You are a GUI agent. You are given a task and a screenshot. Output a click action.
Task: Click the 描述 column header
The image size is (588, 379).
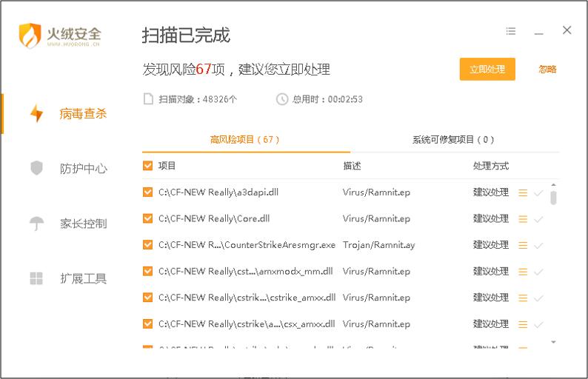[x=352, y=166]
